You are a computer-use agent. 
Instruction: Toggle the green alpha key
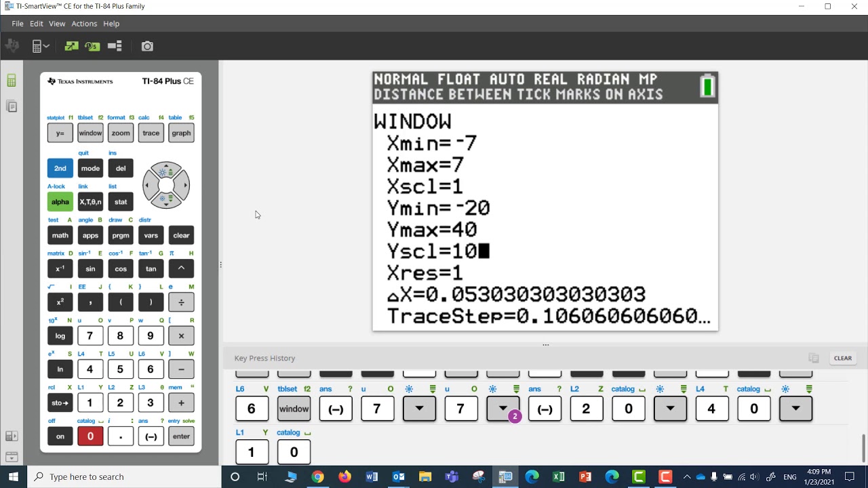pyautogui.click(x=60, y=202)
